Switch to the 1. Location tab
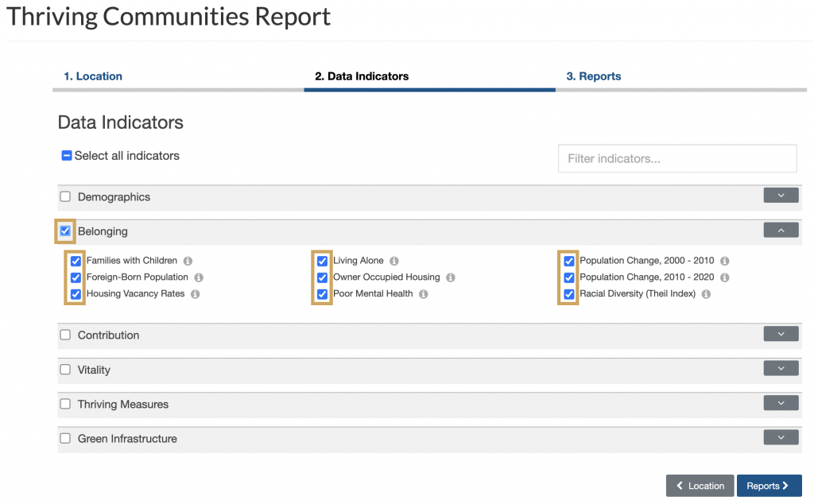The height and width of the screenshot is (504, 814). (x=93, y=76)
